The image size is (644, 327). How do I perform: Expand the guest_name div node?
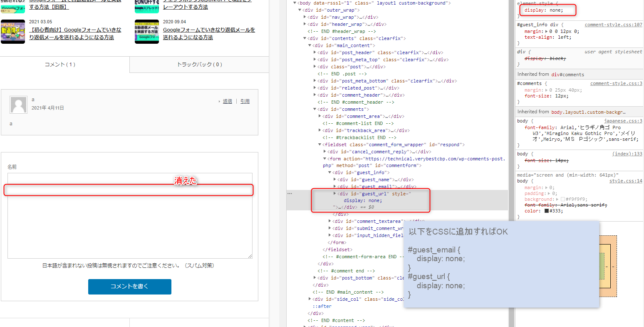(x=335, y=180)
